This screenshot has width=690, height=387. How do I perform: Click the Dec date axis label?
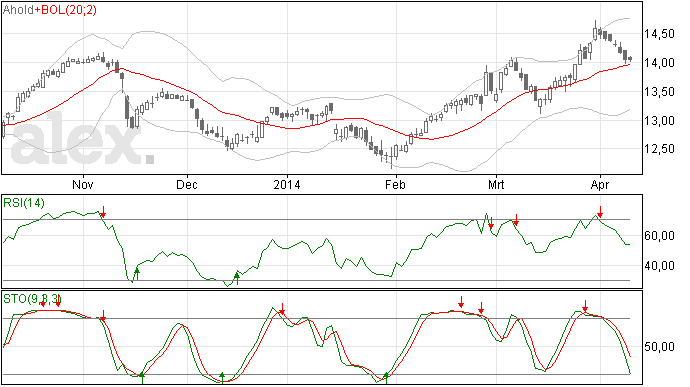[x=187, y=184]
